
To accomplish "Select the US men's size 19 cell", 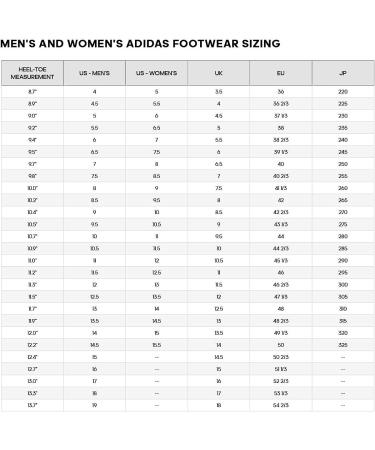I will tap(94, 405).
